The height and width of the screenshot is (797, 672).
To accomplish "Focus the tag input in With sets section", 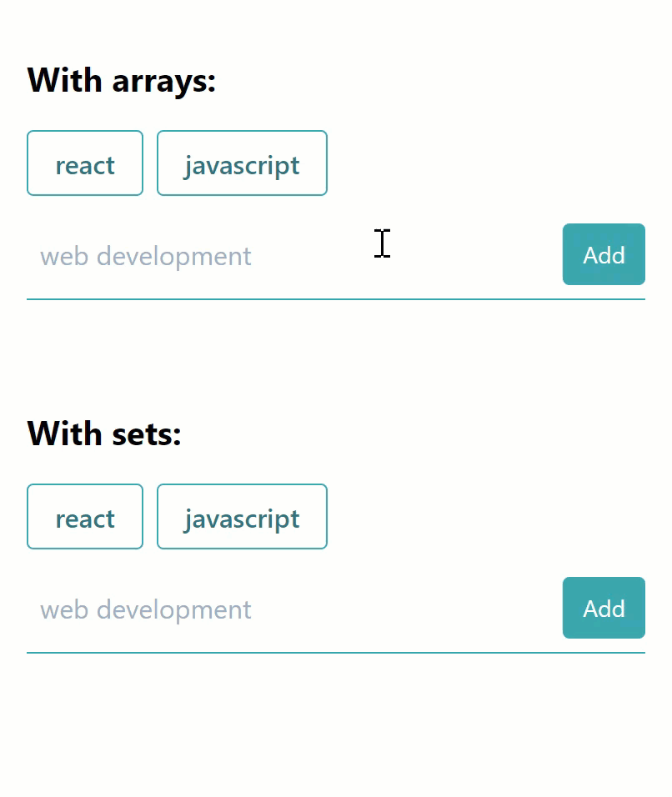I will (291, 609).
